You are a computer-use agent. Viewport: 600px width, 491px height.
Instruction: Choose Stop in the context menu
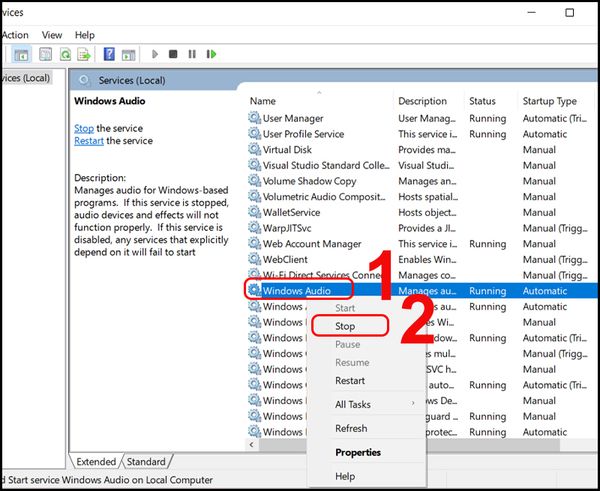(346, 326)
